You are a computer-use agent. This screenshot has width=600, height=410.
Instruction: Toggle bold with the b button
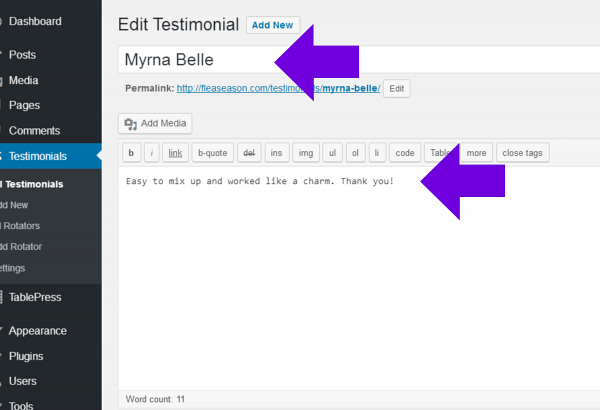(x=130, y=153)
